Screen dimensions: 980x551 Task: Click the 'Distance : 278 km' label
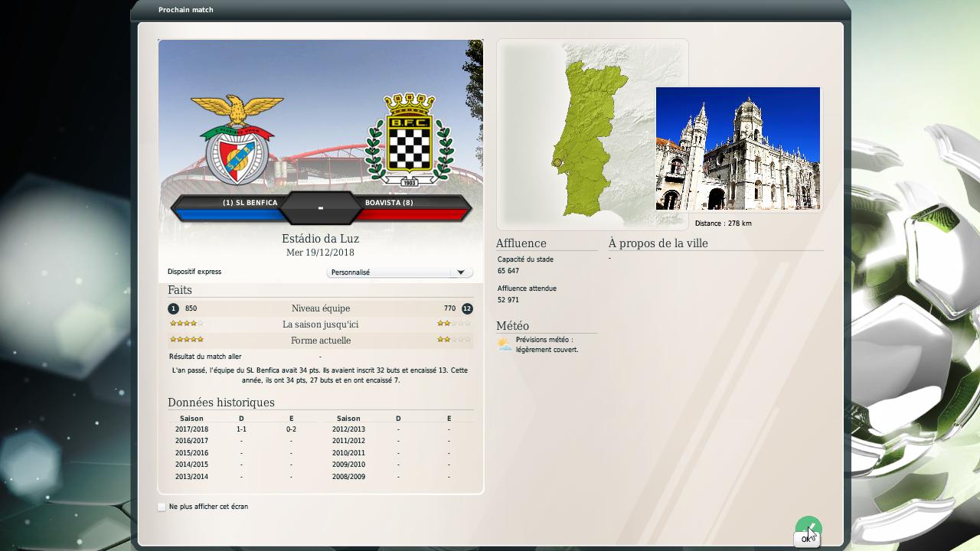click(723, 223)
